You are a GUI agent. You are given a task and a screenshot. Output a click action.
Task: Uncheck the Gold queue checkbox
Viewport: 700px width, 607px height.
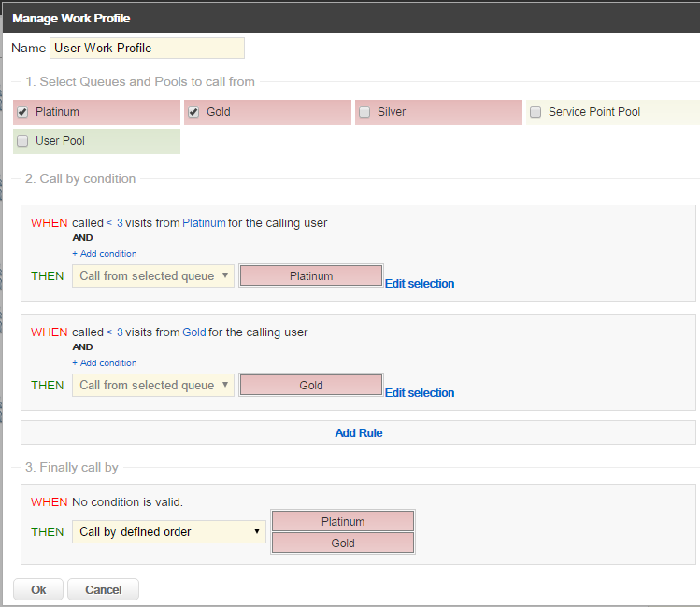193,112
